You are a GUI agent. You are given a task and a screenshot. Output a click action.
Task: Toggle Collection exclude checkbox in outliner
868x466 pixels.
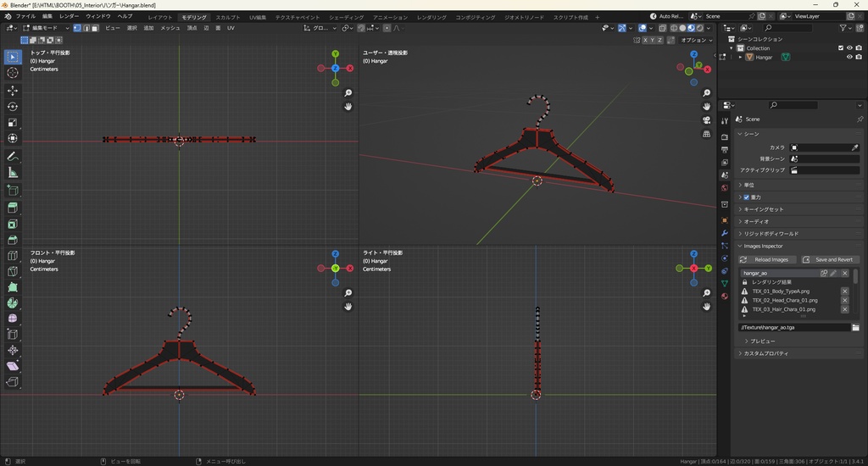click(x=841, y=48)
